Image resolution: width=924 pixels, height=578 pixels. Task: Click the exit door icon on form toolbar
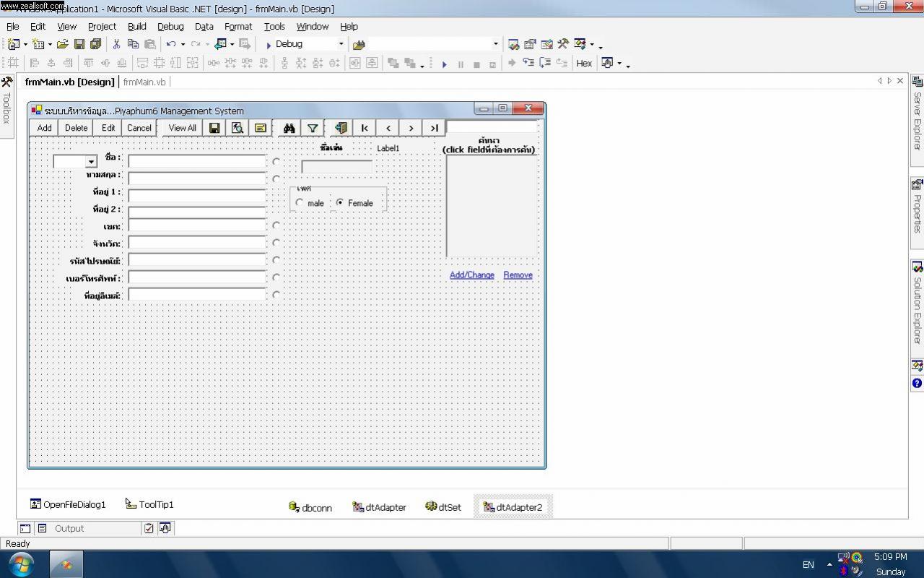point(341,128)
